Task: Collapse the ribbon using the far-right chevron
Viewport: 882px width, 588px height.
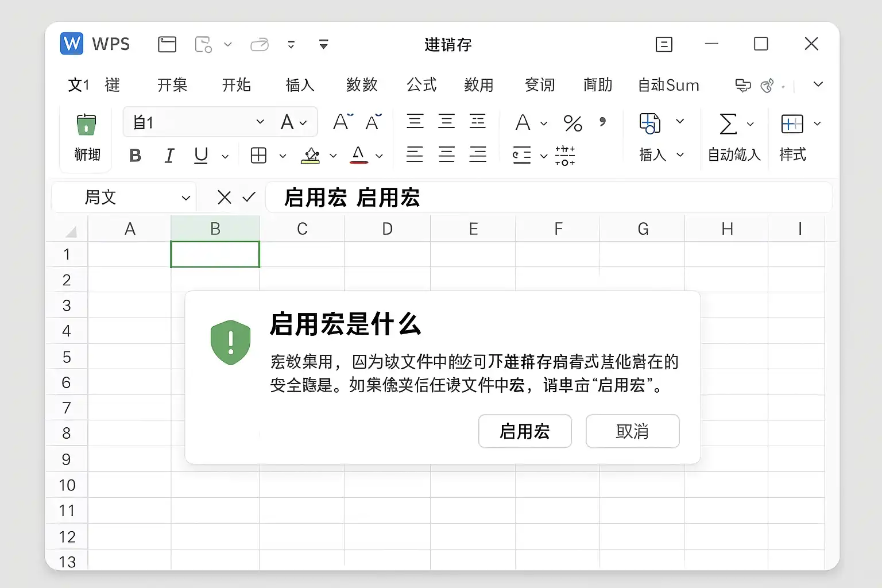Action: [x=818, y=84]
